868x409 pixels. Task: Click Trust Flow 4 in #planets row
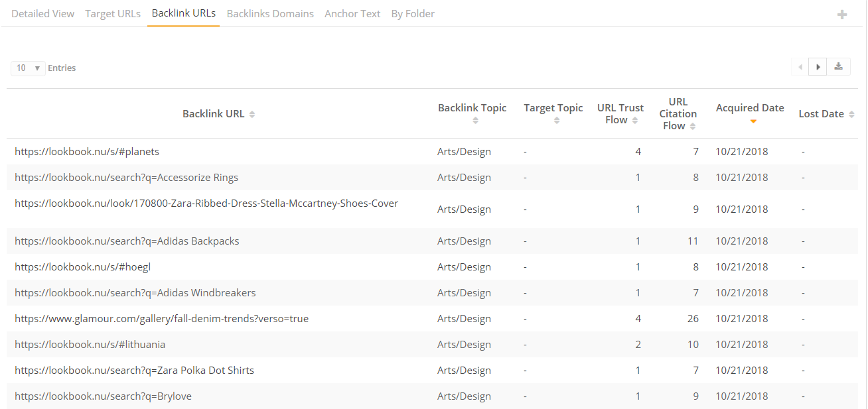[638, 151]
